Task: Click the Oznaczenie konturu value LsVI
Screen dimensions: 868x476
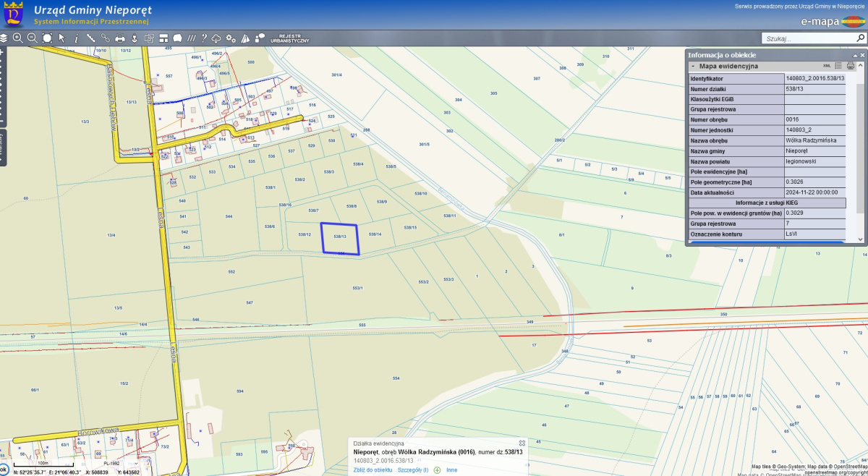Action: (791, 234)
